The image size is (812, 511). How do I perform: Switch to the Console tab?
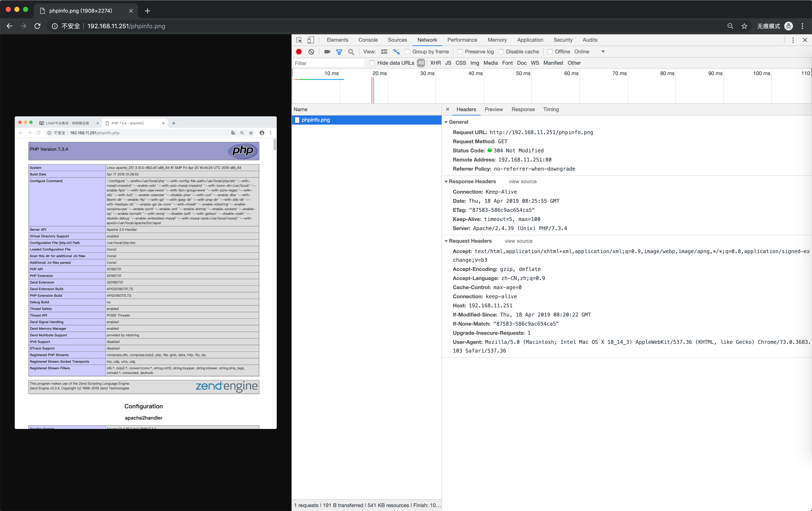[368, 40]
